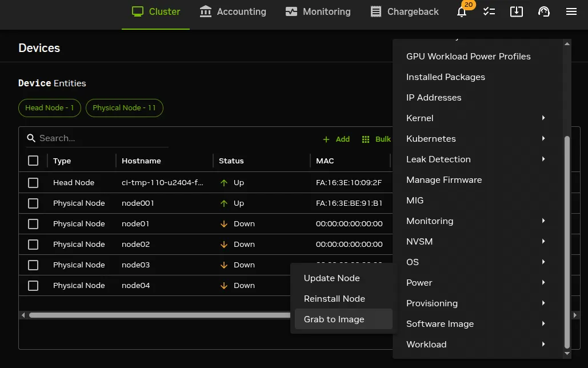The width and height of the screenshot is (588, 368).
Task: Check the node04 row checkbox
Action: 33,286
